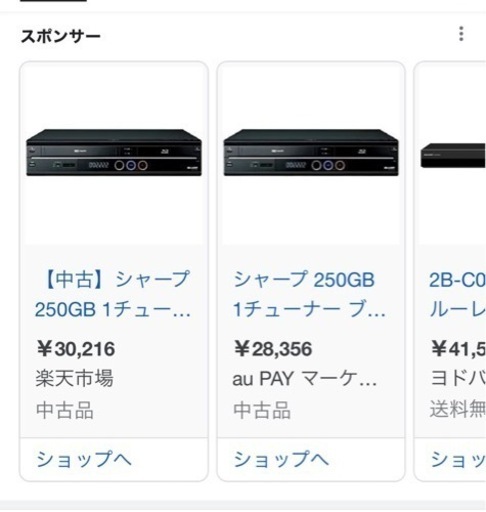Viewport: 486px width, 512px height.
Task: Click ショップへ on the third product card
Action: coord(458,459)
